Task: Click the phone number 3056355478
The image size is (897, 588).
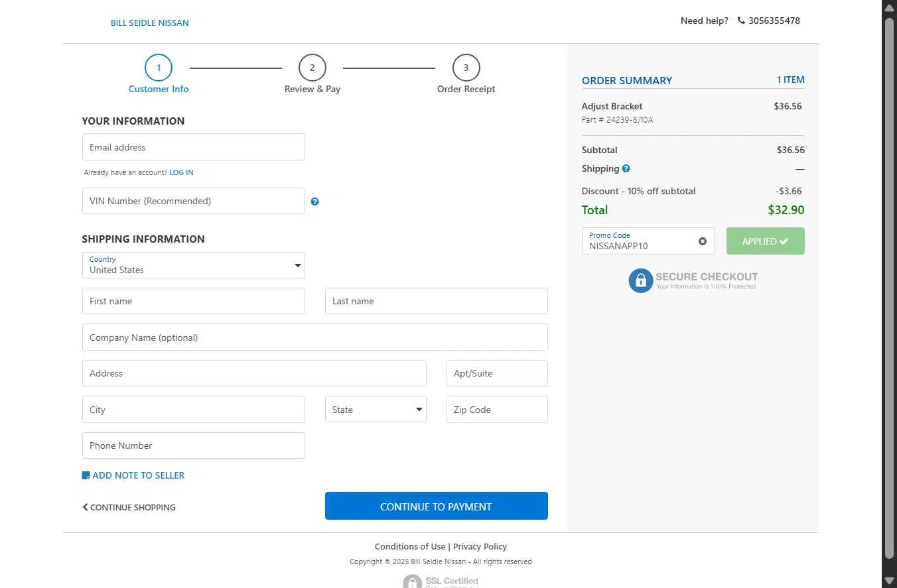Action: pyautogui.click(x=774, y=21)
